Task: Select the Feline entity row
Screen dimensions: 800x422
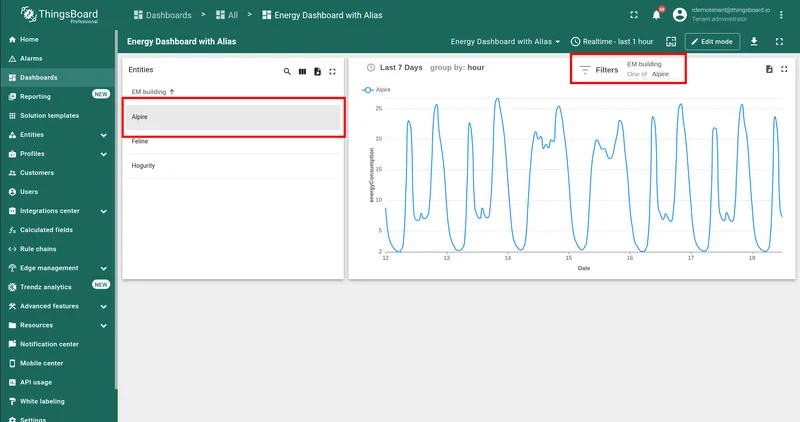Action: pos(233,141)
